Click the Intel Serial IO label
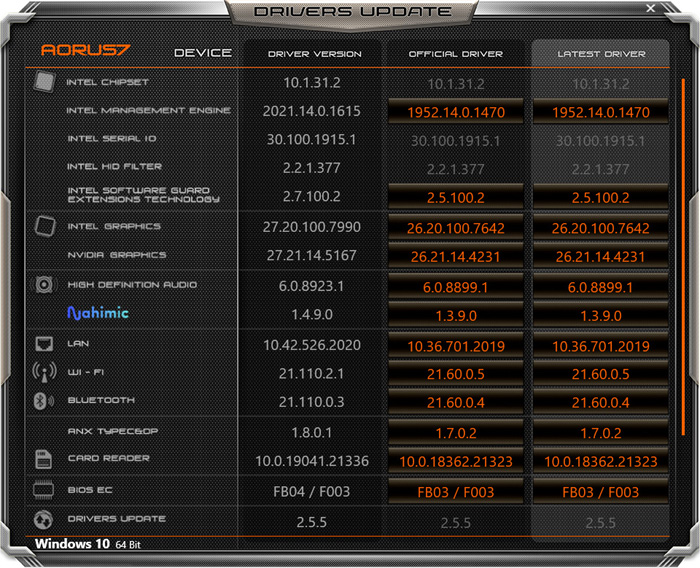Viewport: 700px width, 568px height. pyautogui.click(x=112, y=139)
